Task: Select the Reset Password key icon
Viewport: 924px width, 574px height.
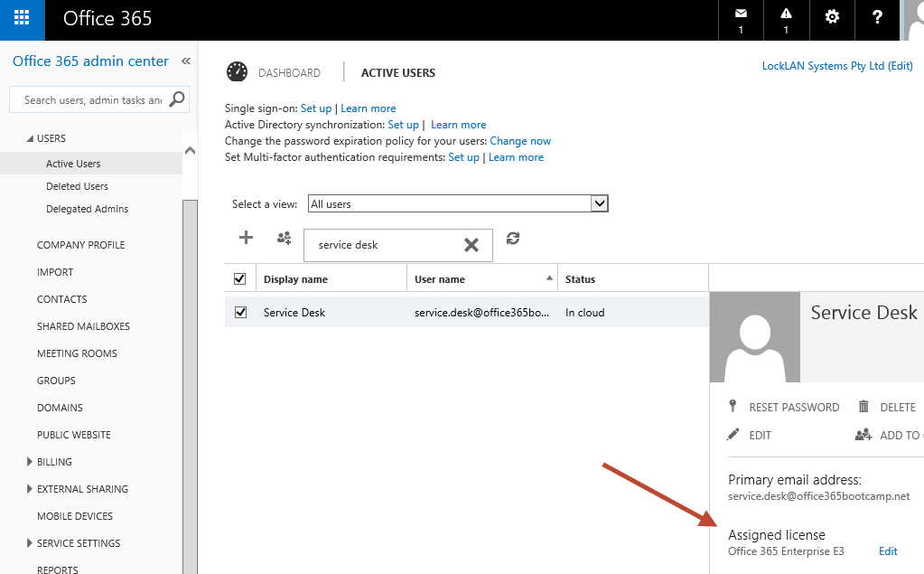Action: point(733,406)
